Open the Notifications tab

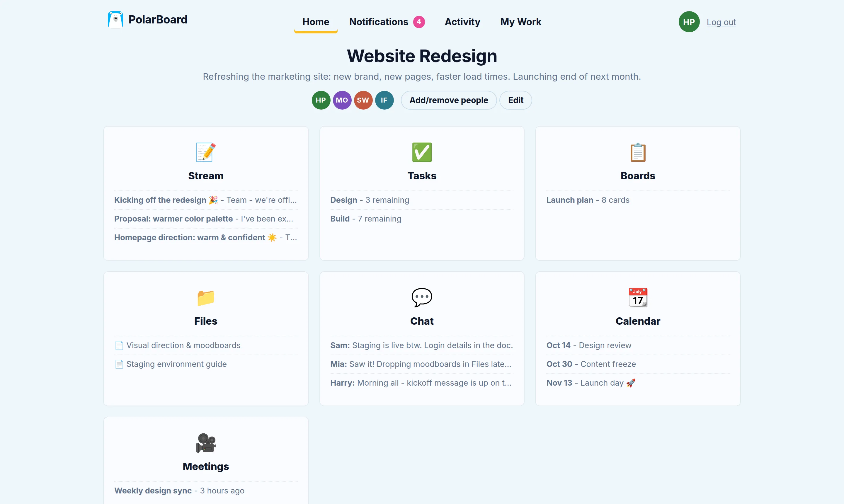tap(387, 22)
